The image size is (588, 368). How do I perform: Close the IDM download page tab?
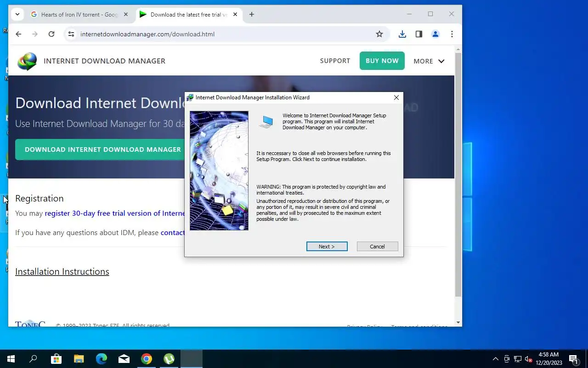tap(235, 14)
